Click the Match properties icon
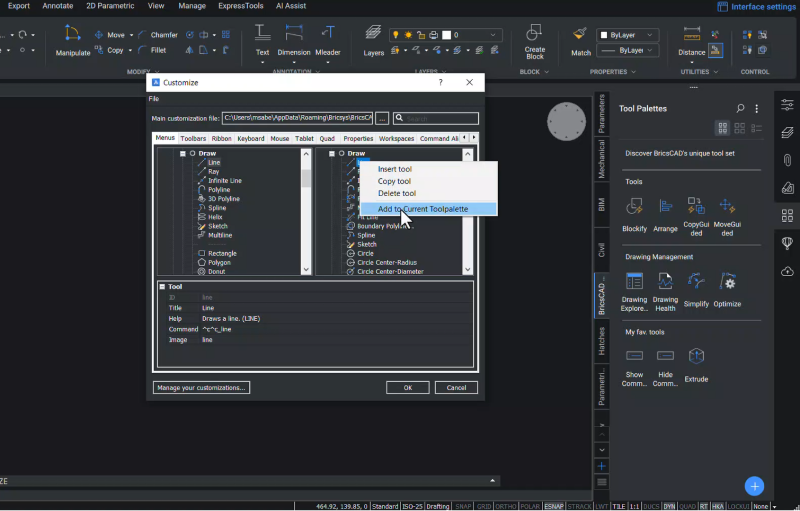800x511 pixels. 580,34
